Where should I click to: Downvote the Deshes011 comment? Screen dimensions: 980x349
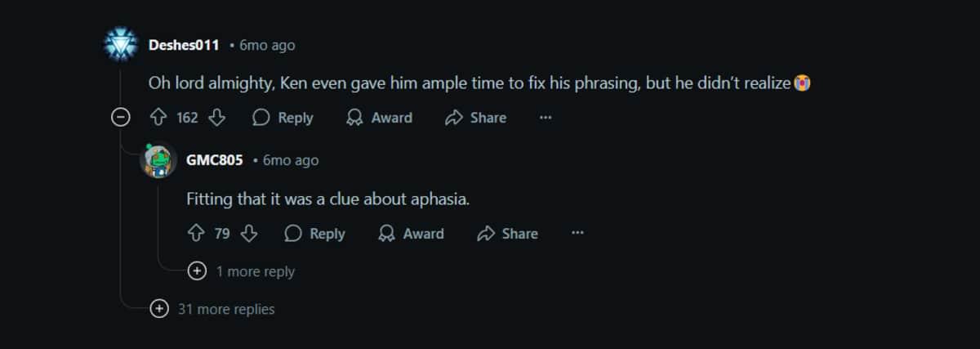coord(216,118)
